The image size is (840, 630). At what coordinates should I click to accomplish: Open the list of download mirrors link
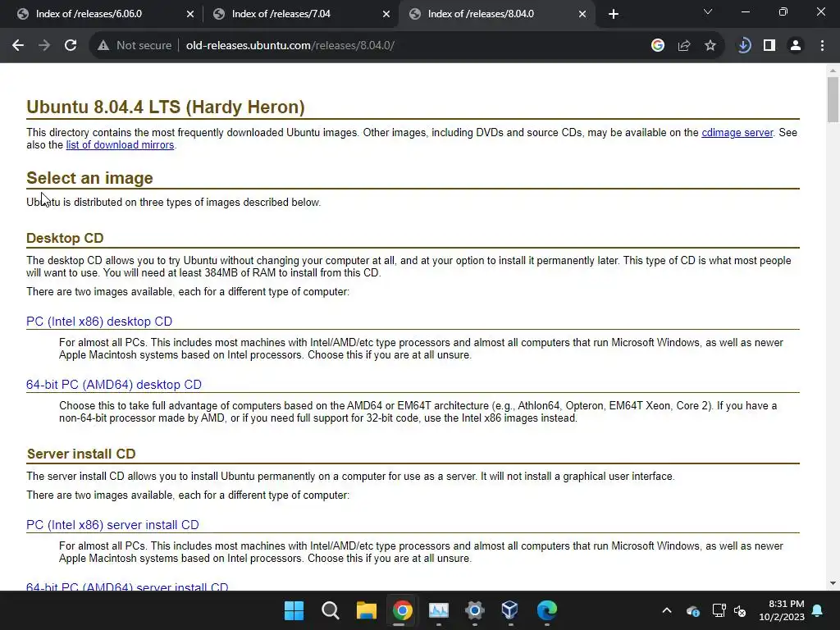(120, 144)
